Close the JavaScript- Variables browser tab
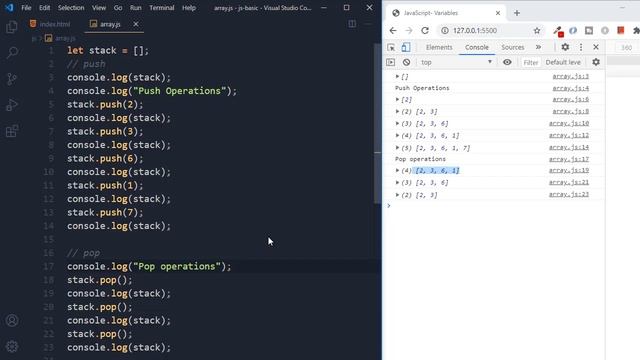This screenshot has height=360, width=640. (x=498, y=13)
